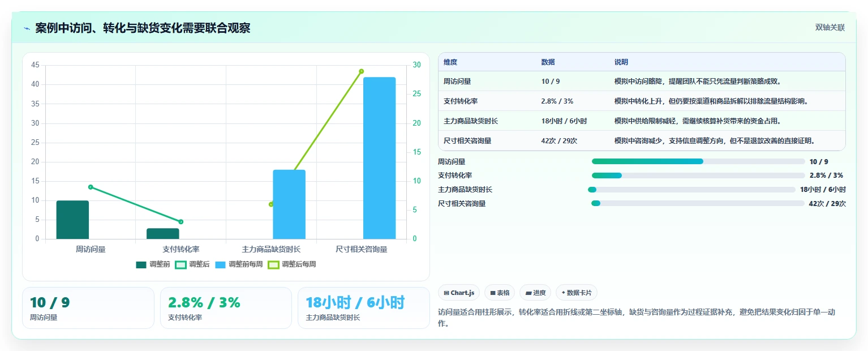The image size is (868, 351).
Task: Click the 主力商品缺货时长 blue chart bar
Action: click(289, 204)
